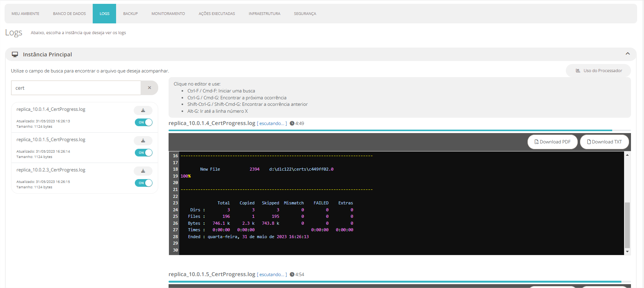
Task: Switch to the Segurança tab
Action: click(305, 14)
